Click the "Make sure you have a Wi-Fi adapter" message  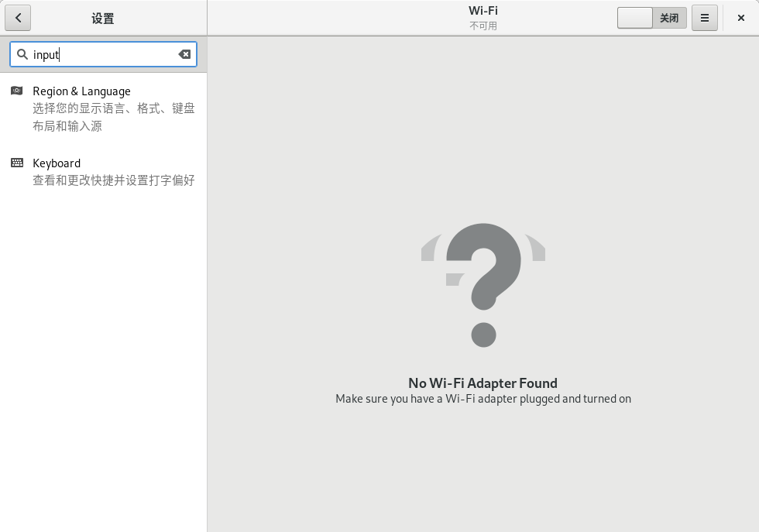pyautogui.click(x=483, y=399)
